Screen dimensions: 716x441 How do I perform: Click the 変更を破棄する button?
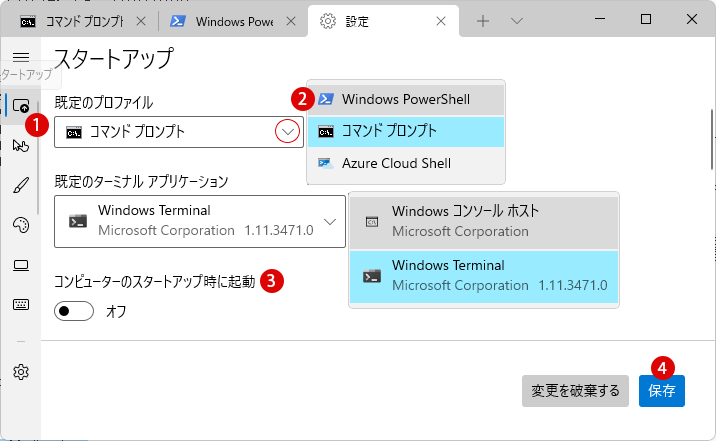(575, 391)
